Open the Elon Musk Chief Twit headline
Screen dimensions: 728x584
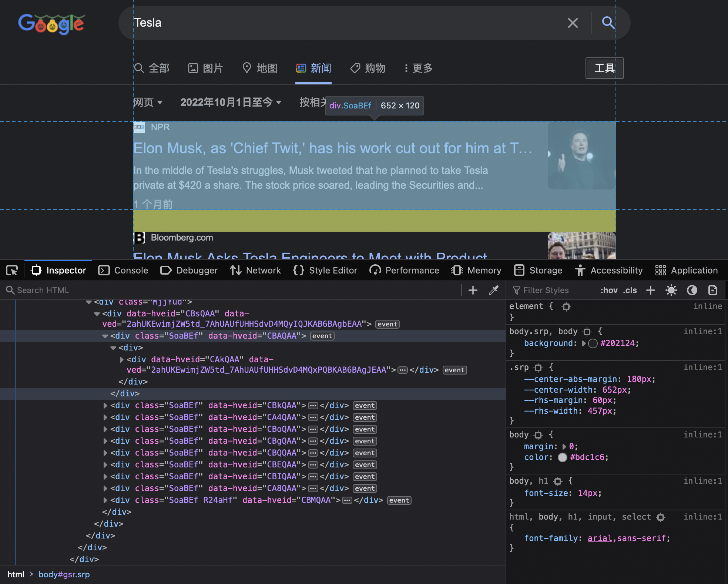tap(333, 148)
